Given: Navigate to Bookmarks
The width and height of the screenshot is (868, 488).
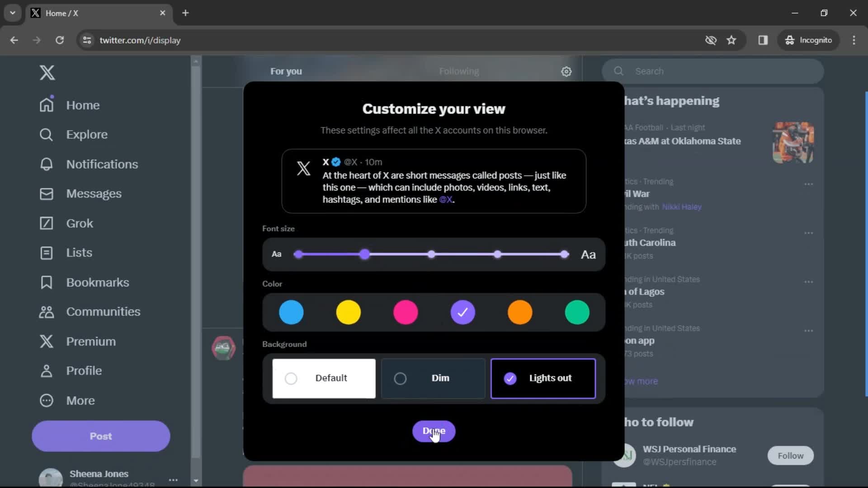Looking at the screenshot, I should [98, 282].
